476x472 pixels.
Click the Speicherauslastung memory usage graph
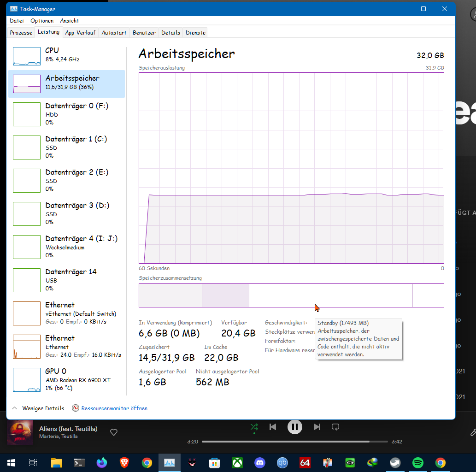(291, 168)
